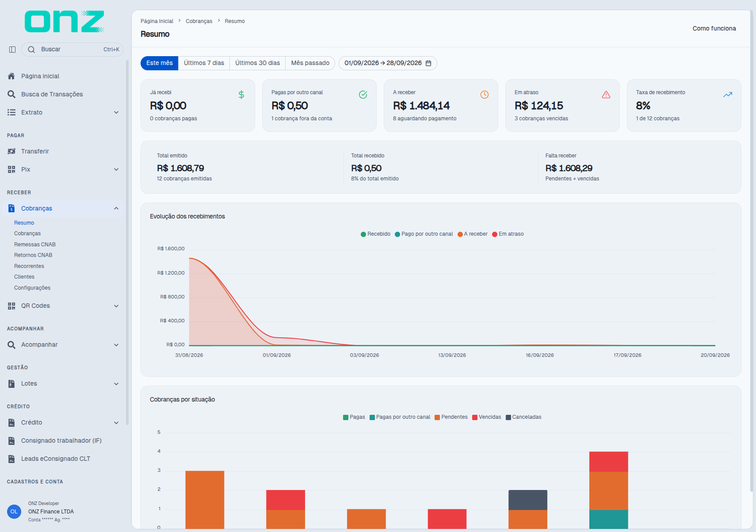Screen dimensions: 756x532
Task: Click the Busca de Transações magnifier icon
Action: coord(11,94)
